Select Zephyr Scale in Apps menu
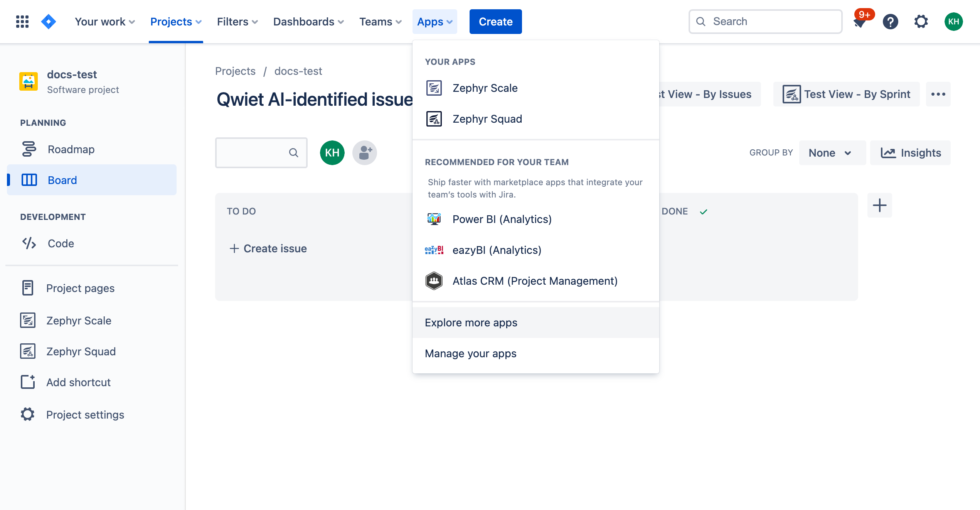The image size is (980, 510). point(536,88)
